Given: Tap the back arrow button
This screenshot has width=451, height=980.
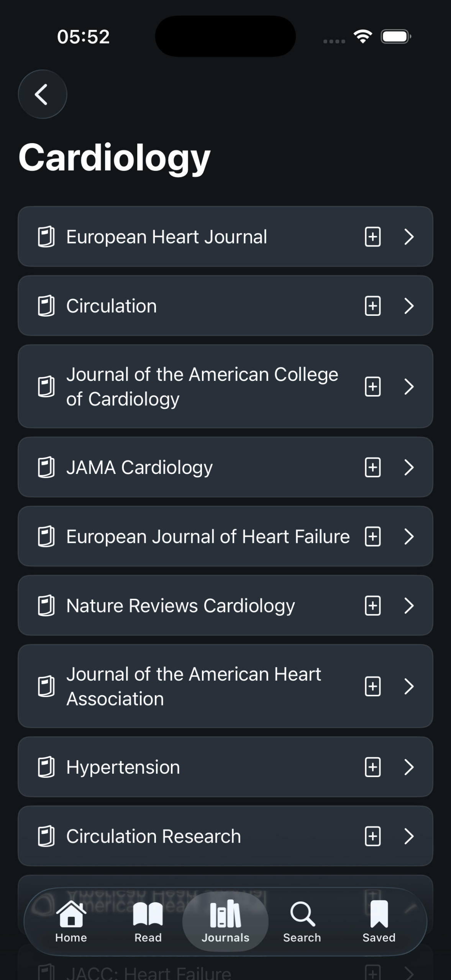Looking at the screenshot, I should point(42,94).
